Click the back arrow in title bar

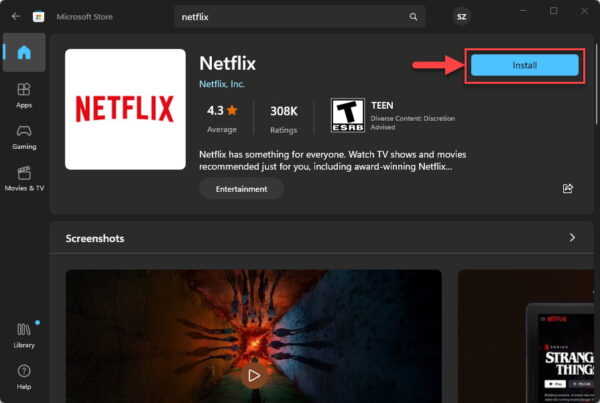(x=16, y=17)
